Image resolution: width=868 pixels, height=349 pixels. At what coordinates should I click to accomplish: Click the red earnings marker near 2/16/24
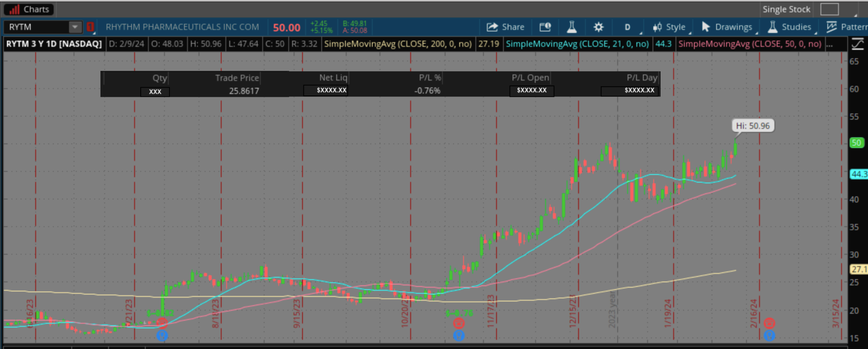point(769,323)
